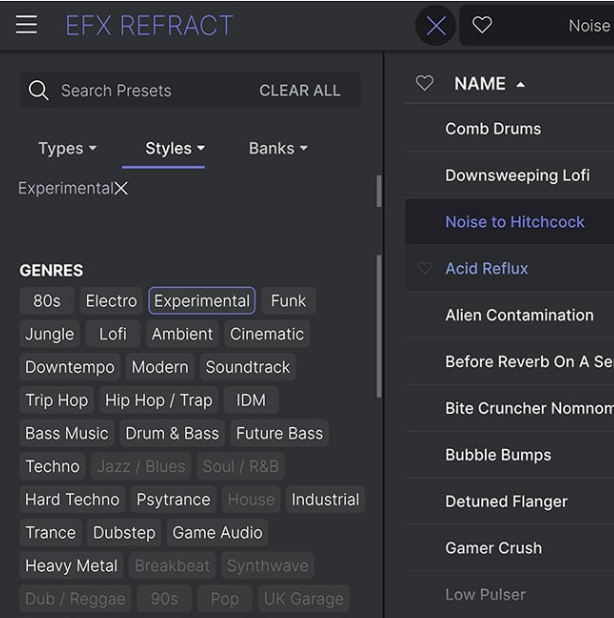Click the heart icon in column header
Viewport: 614px width, 618px height.
click(425, 84)
